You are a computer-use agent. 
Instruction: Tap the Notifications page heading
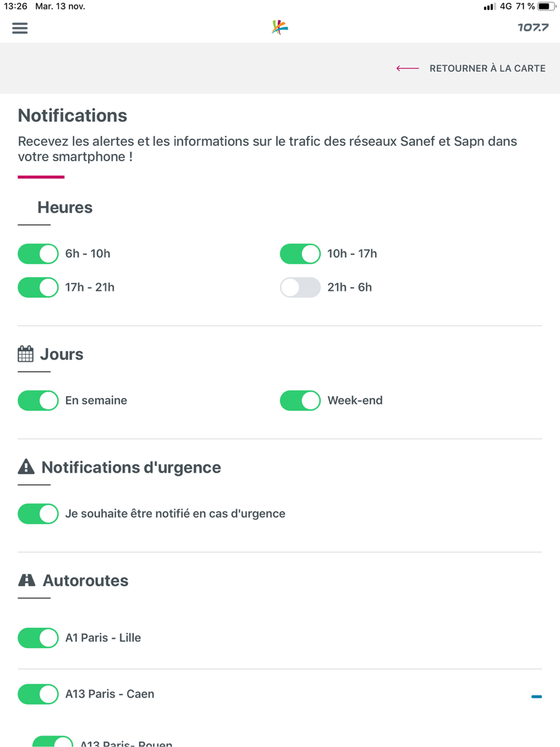pyautogui.click(x=73, y=115)
